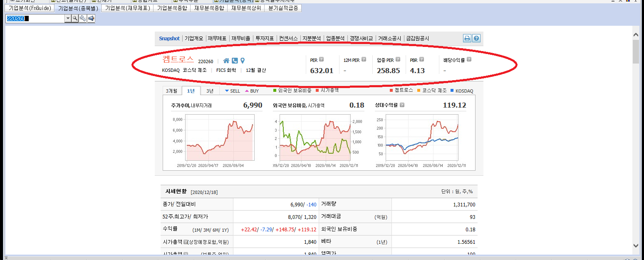Click help icon beside 상대수익률 chart title
644x260 pixels.
402,105
